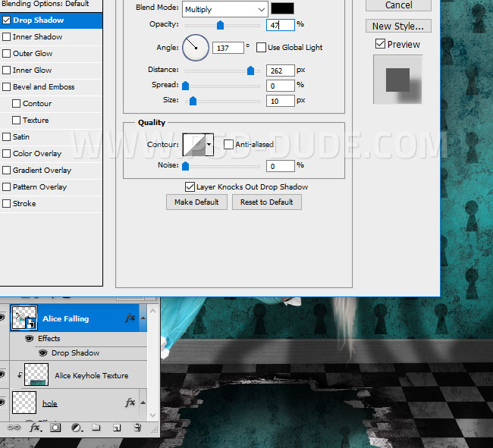Click the add layer mask icon
Screen dimensions: 493x448
(55, 428)
